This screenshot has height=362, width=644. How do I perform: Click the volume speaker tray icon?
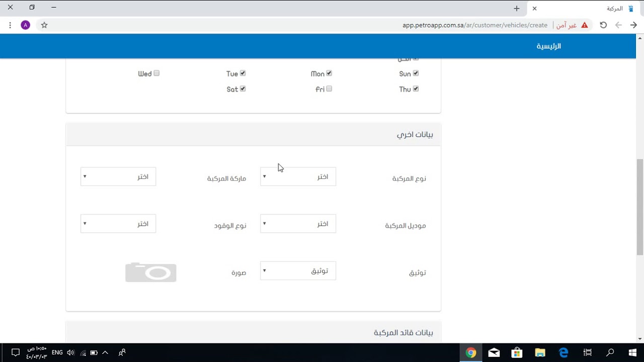pos(70,352)
